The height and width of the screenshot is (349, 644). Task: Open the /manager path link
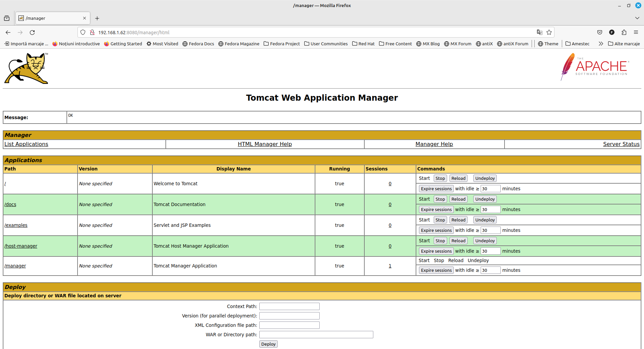[15, 266]
